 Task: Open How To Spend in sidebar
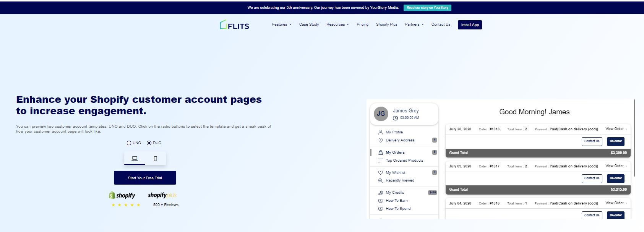point(398,209)
